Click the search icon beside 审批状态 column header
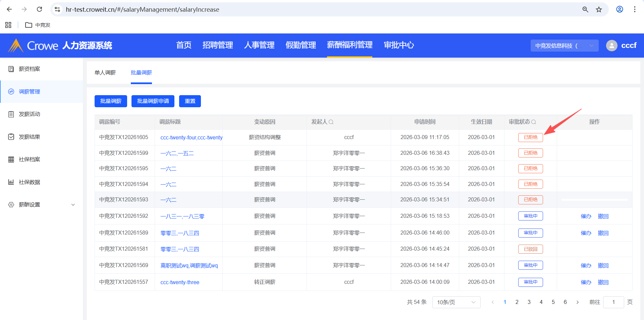644x320 pixels. (534, 122)
